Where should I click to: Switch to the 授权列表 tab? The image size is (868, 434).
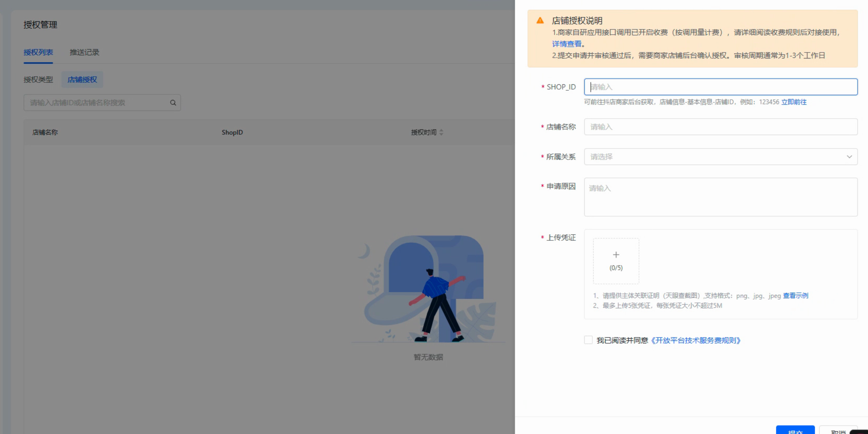38,52
